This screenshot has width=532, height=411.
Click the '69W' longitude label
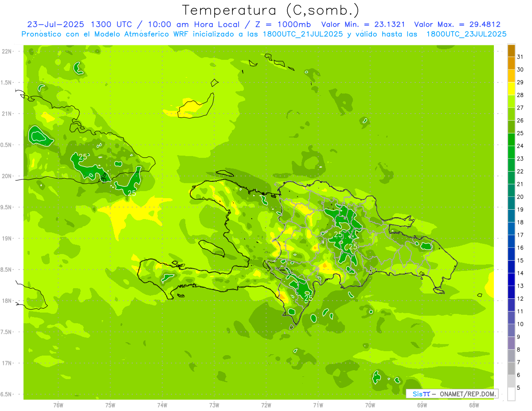[422, 405]
